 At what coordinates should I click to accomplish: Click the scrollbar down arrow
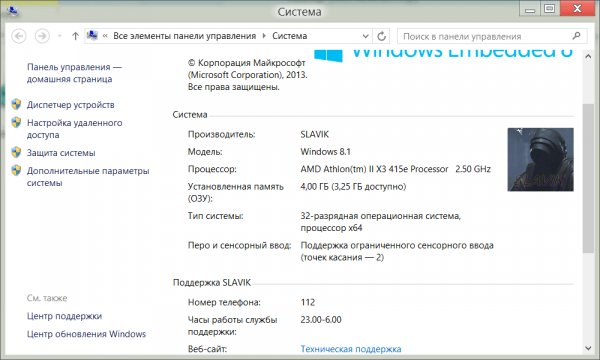tap(588, 348)
